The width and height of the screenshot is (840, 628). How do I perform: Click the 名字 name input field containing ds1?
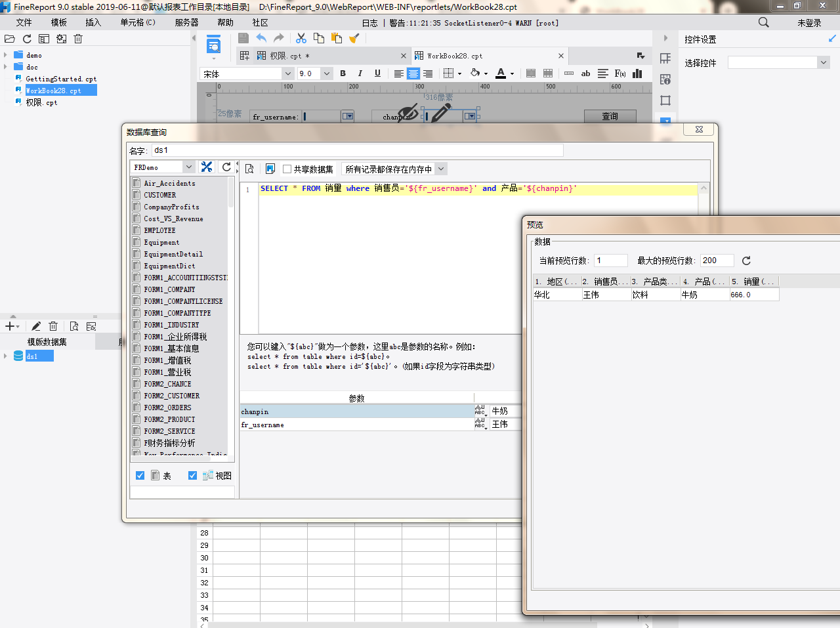358,150
